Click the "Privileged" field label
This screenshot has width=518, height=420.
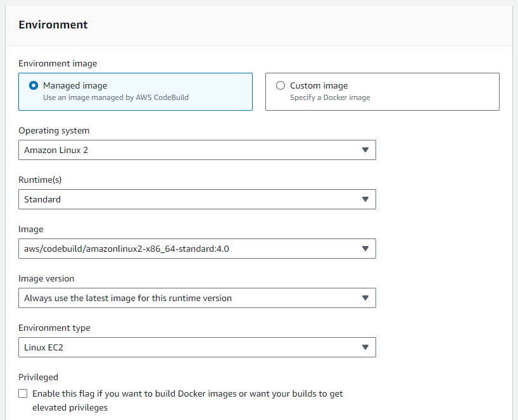coord(38,377)
